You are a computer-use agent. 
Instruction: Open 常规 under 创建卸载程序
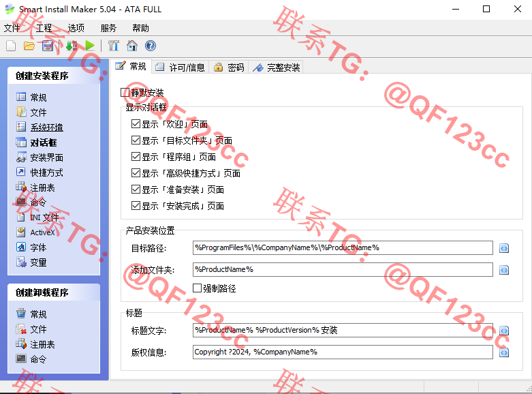tap(31, 314)
